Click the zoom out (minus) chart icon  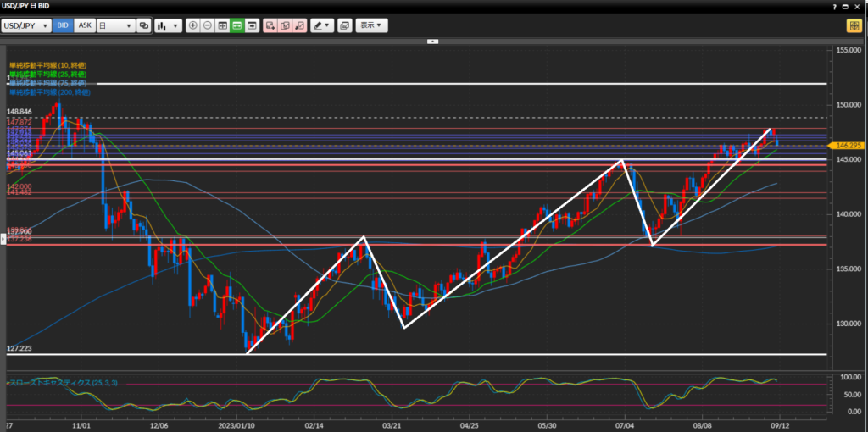tap(208, 25)
